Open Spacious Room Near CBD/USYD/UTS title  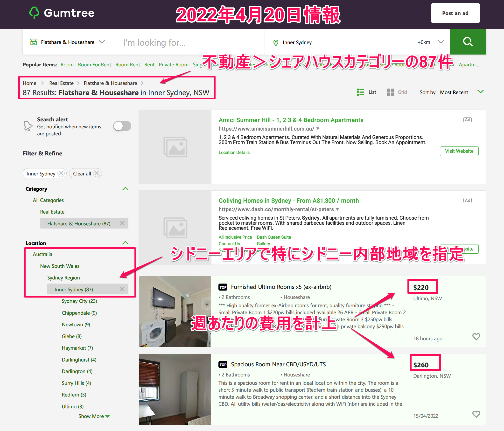click(278, 364)
